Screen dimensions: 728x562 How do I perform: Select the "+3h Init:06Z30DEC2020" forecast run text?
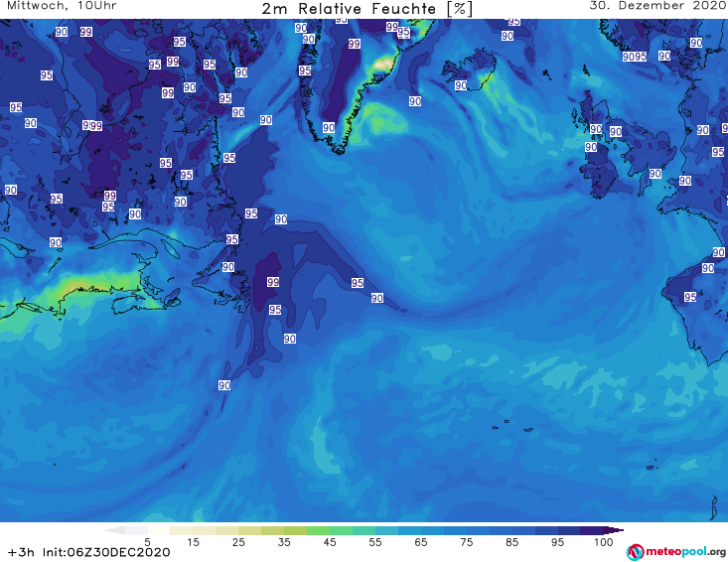(x=89, y=553)
